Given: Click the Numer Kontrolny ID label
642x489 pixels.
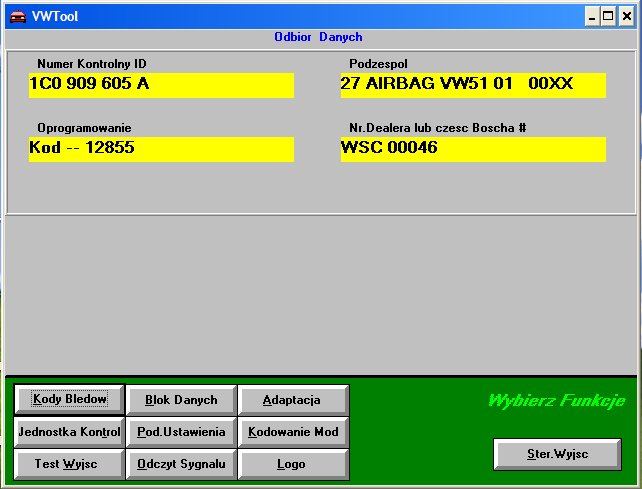Looking at the screenshot, I should (x=92, y=64).
